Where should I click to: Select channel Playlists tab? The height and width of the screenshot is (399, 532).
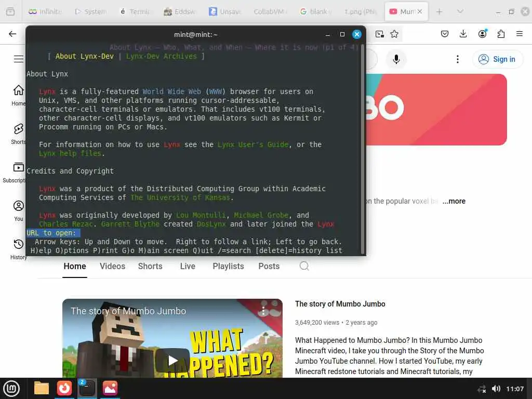(x=228, y=266)
